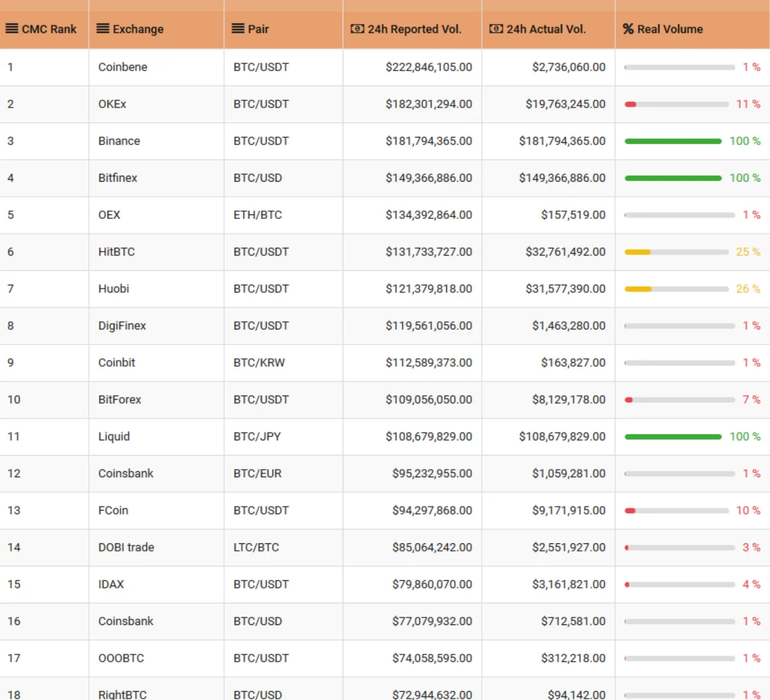Sort by Real Volume header text
The height and width of the screenshot is (700, 770).
click(x=670, y=29)
